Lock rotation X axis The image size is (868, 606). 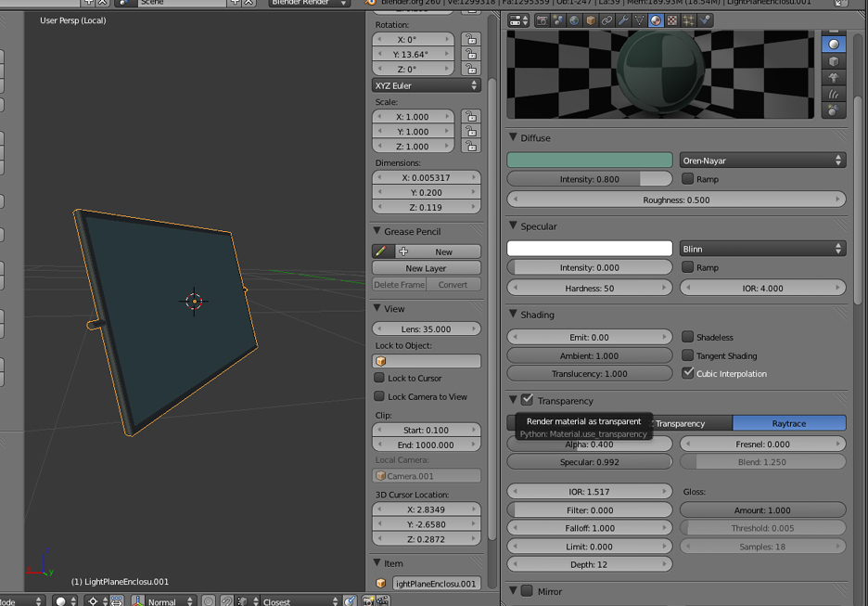(470, 39)
